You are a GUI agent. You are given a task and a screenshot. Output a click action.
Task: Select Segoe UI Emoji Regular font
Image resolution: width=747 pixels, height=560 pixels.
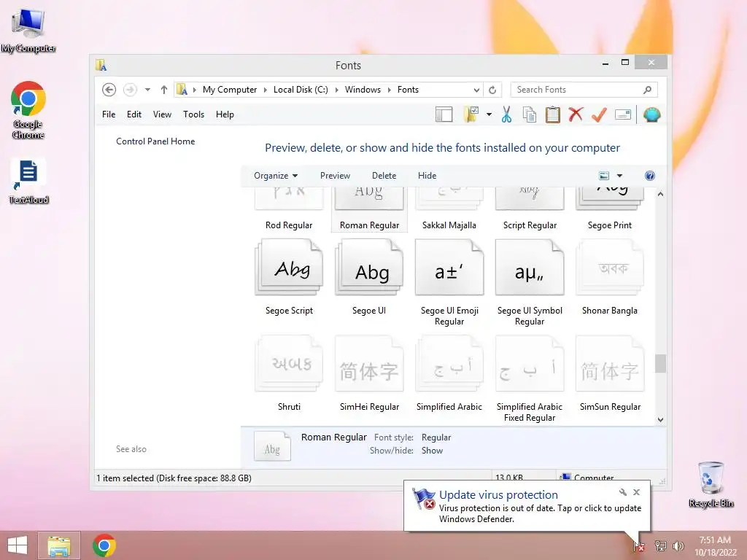[x=449, y=283]
